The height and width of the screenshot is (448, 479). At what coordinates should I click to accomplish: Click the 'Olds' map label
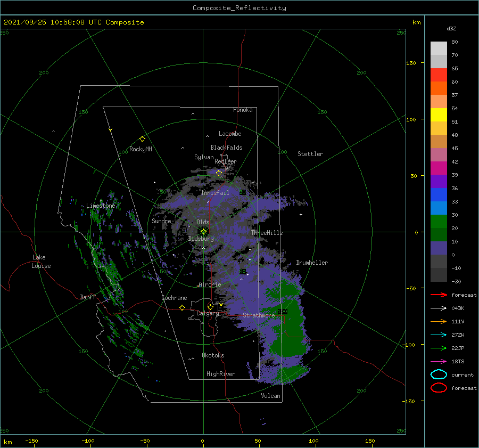(203, 222)
